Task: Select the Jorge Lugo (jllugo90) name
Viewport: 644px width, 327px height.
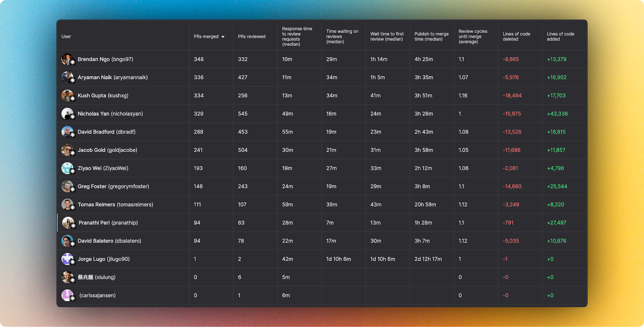Action: [x=104, y=259]
